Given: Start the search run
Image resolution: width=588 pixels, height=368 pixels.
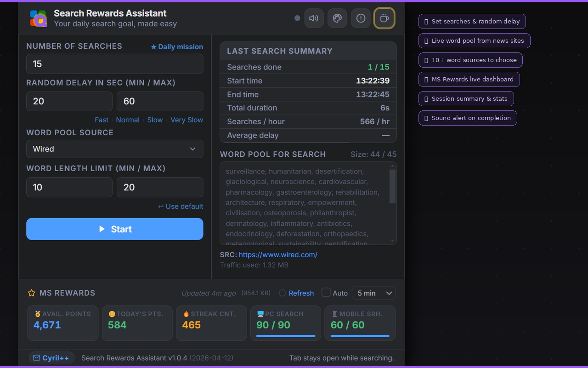Looking at the screenshot, I should [115, 229].
